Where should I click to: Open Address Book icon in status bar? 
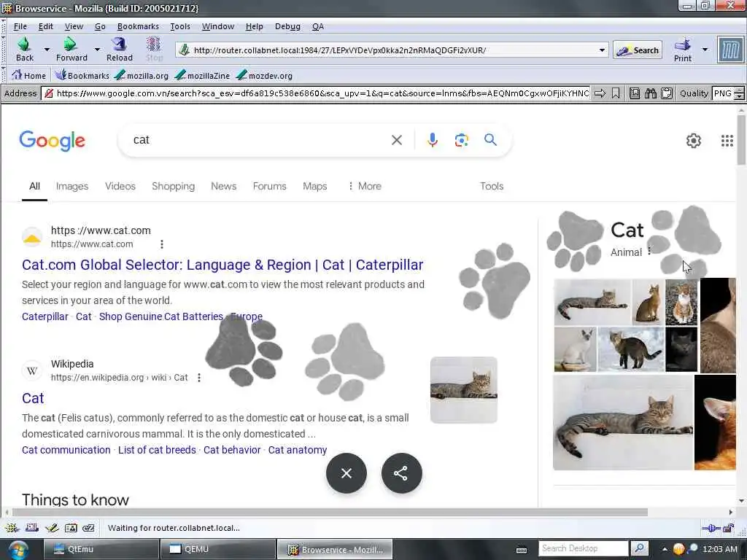pos(71,528)
